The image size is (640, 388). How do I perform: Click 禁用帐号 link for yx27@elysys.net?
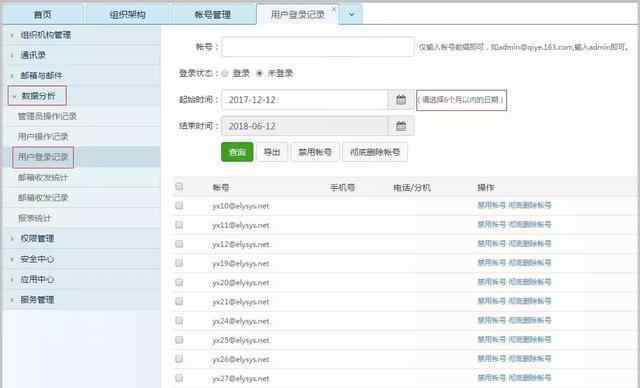click(491, 378)
